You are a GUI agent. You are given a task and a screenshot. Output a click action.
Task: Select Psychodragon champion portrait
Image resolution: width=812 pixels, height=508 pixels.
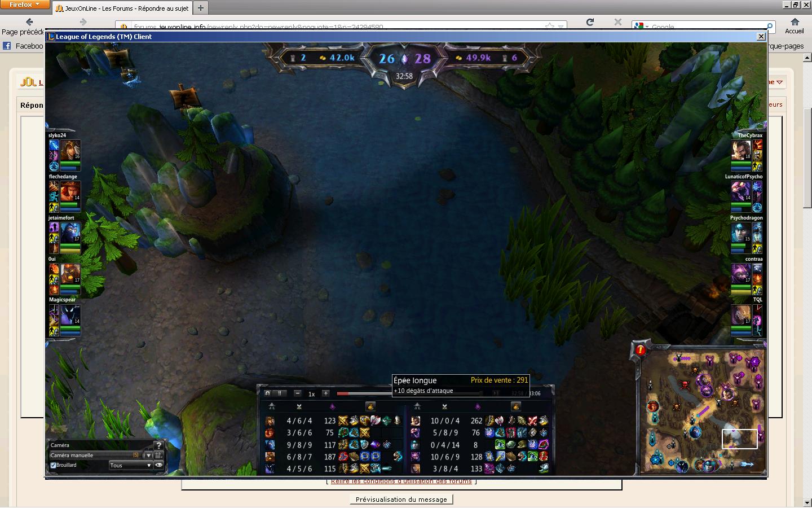point(742,233)
